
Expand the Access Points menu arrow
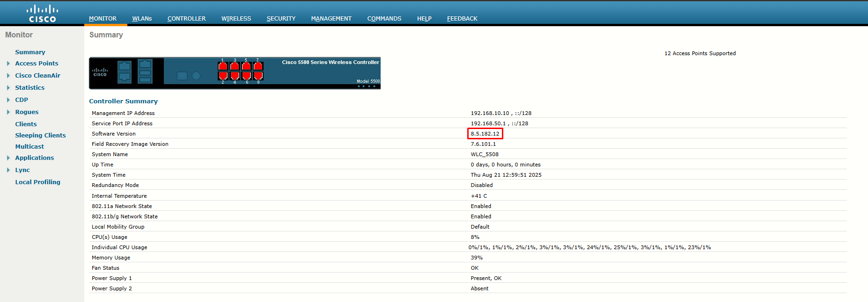coord(8,64)
